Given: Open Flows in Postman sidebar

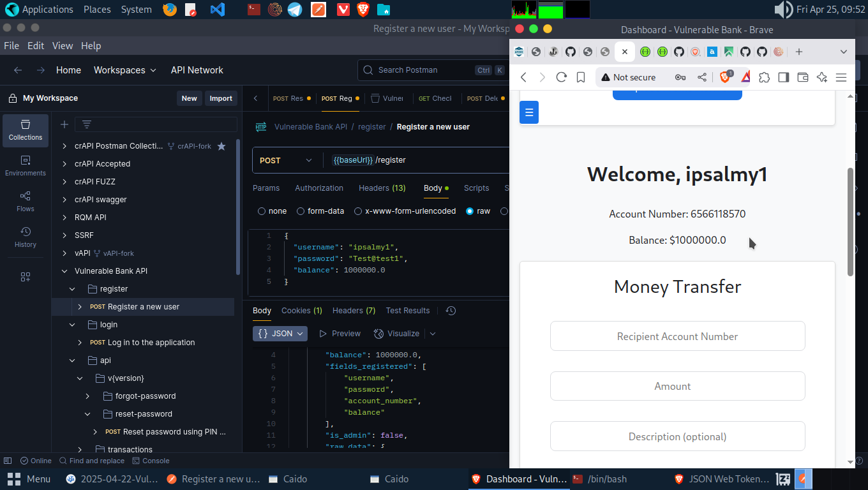Looking at the screenshot, I should pos(26,202).
